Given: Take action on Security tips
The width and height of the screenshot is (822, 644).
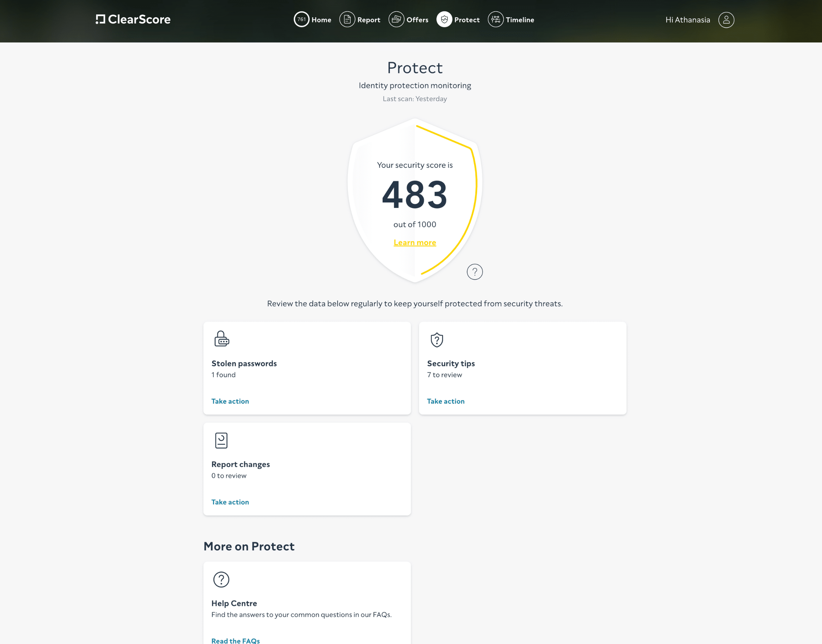Looking at the screenshot, I should 446,401.
